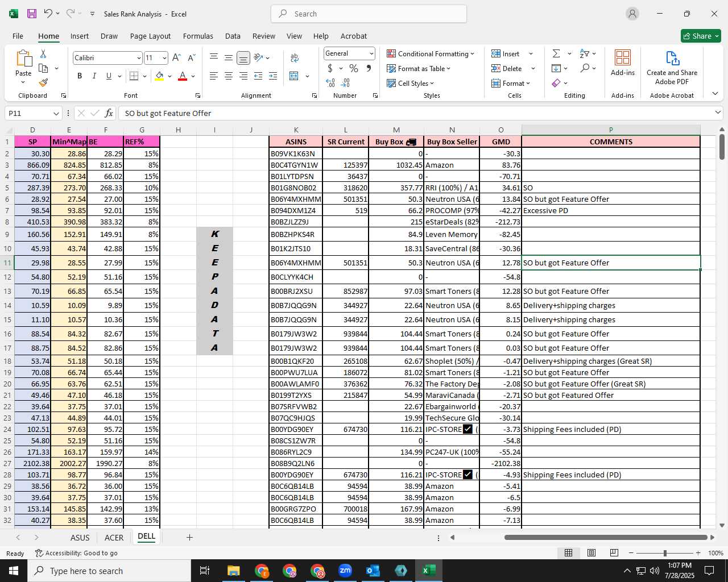Switch to the Data ribbon tab
Screen dimensions: 728x582
[x=233, y=36]
